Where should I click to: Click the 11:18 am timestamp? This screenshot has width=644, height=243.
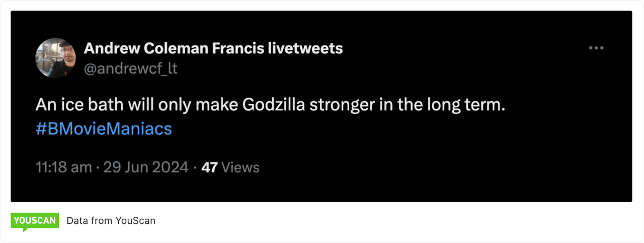pos(63,167)
